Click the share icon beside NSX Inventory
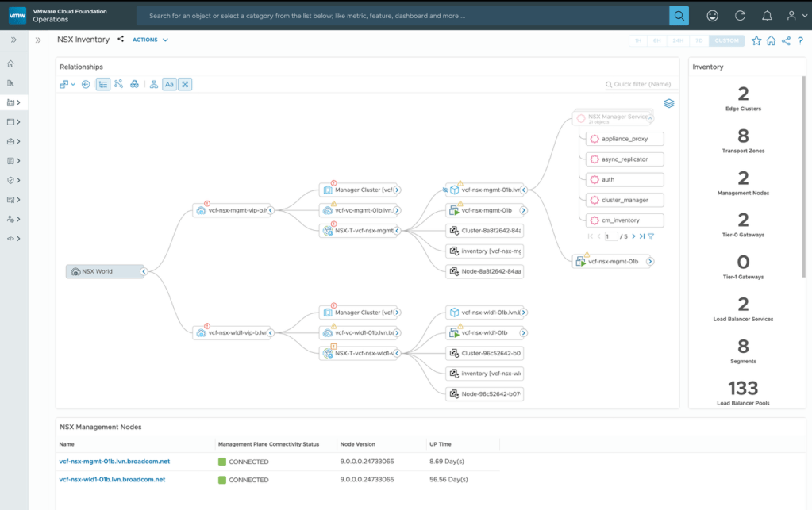This screenshot has height=510, width=812. click(121, 39)
